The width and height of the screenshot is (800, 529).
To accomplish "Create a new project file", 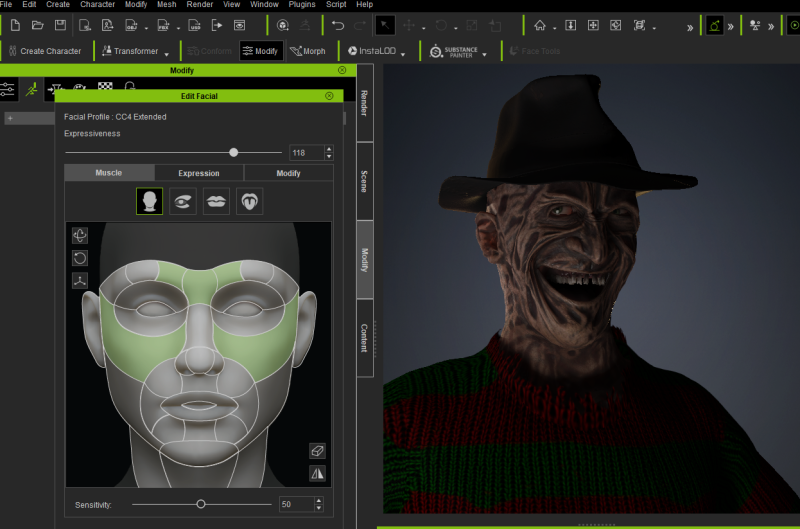I will tap(15, 25).
